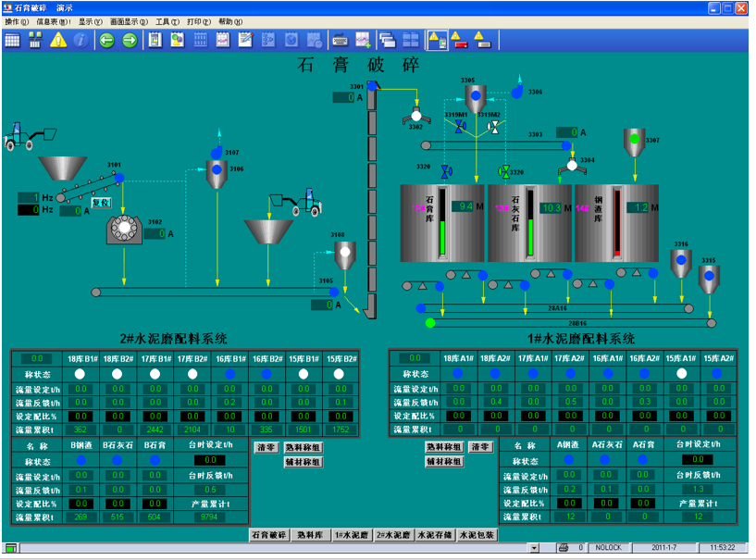Click 清零 in the 2# cement mill system
This screenshot has width=756, height=560.
(x=266, y=448)
